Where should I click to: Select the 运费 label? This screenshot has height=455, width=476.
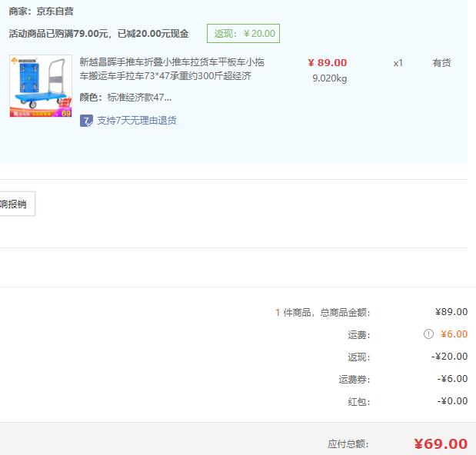tap(359, 335)
